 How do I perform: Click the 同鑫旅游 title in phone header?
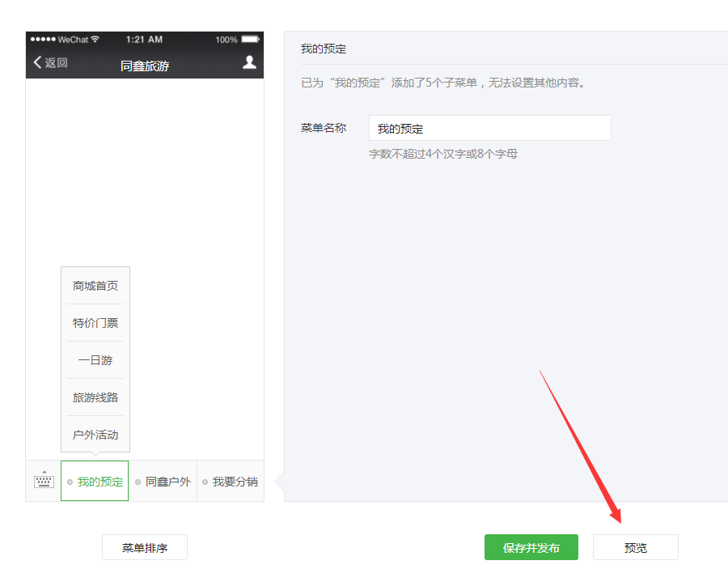(x=145, y=66)
